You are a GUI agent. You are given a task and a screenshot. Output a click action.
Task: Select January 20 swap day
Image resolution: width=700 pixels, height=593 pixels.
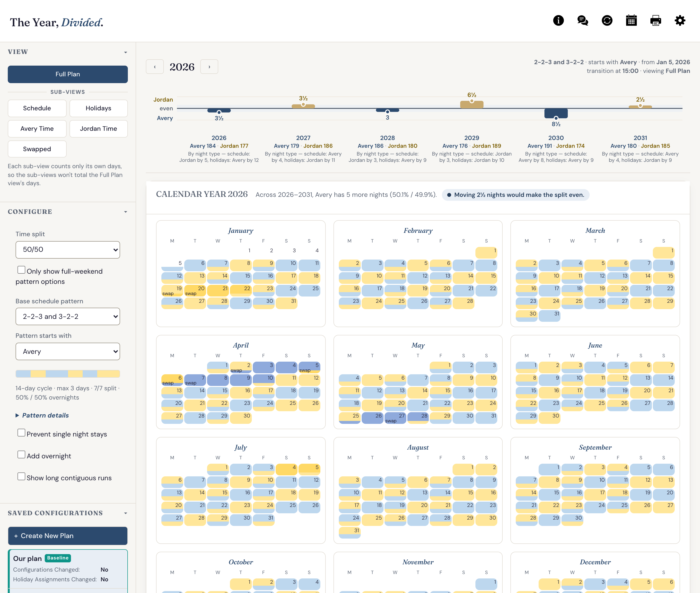(x=195, y=290)
